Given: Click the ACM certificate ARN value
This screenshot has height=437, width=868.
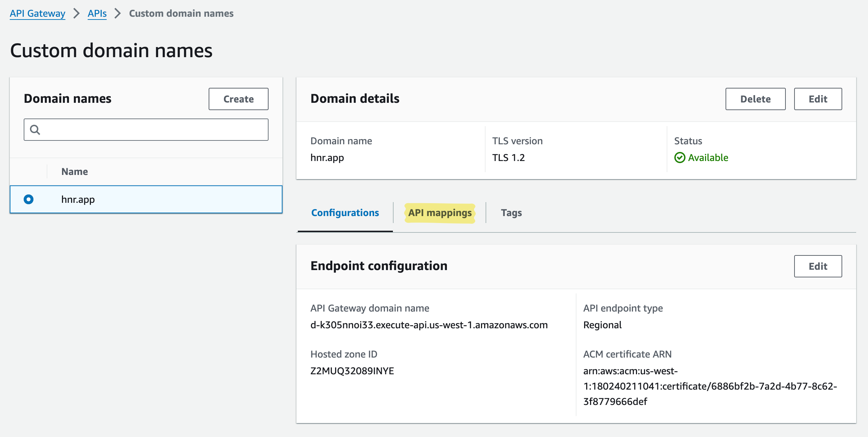Looking at the screenshot, I should [x=710, y=386].
